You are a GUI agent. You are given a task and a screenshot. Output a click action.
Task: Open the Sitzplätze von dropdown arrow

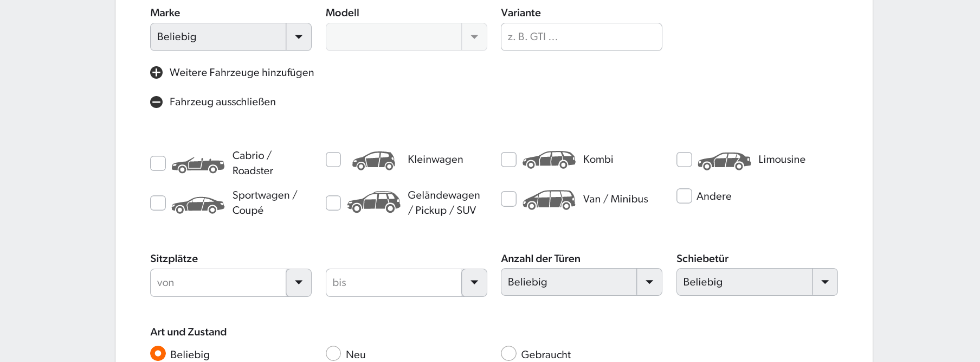(299, 283)
